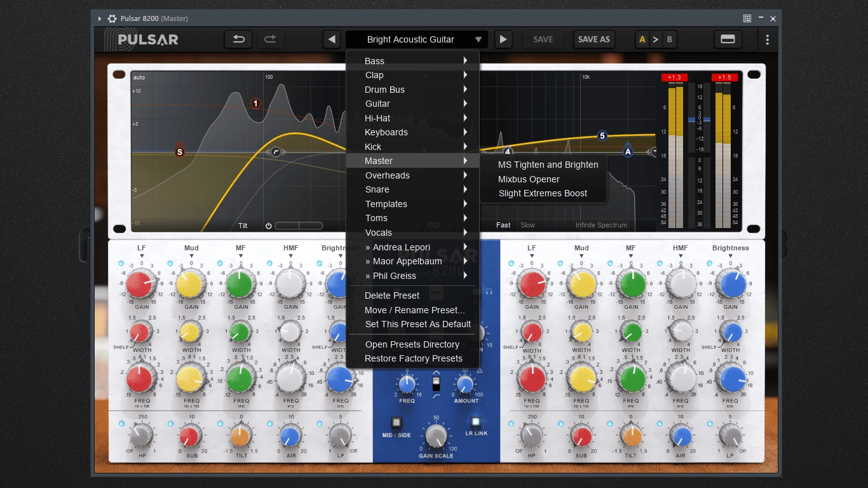Viewport: 868px width, 488px height.
Task: Set analyzer speed to Fast
Action: point(503,225)
